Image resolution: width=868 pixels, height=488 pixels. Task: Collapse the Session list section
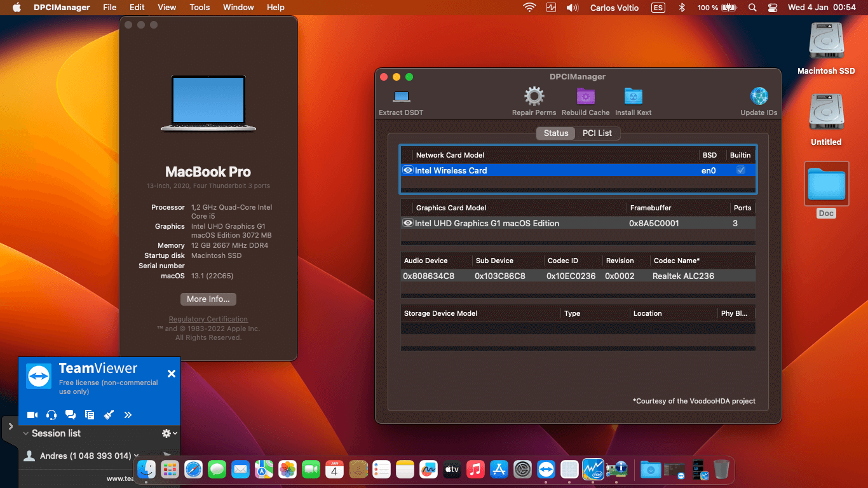[x=26, y=433]
